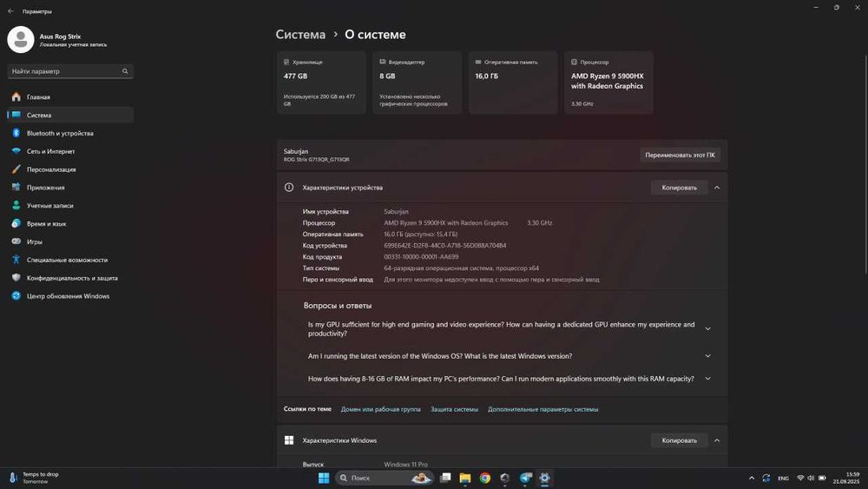Select Система in the sidebar
Viewport: 868px width, 489px height.
click(x=70, y=116)
